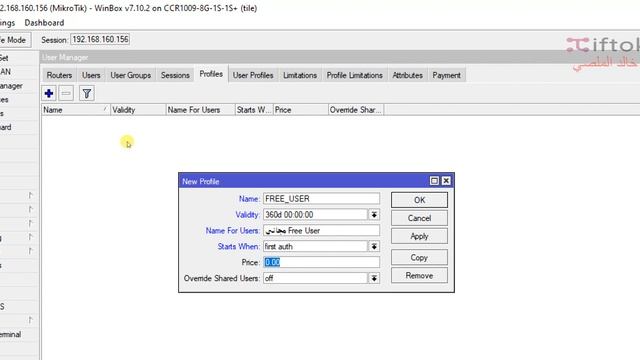Open the Validity dropdown arrow
Screen dimensions: 640x360
click(x=374, y=215)
